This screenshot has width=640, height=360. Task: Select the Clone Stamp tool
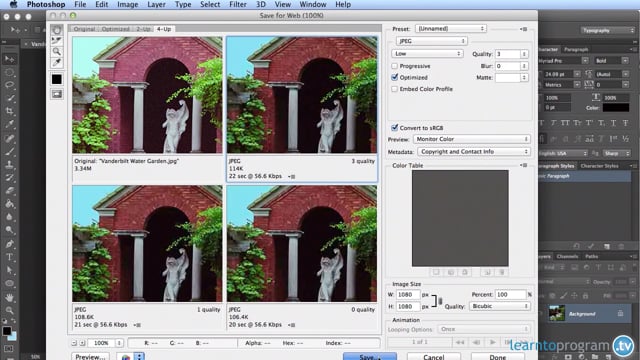(9, 164)
